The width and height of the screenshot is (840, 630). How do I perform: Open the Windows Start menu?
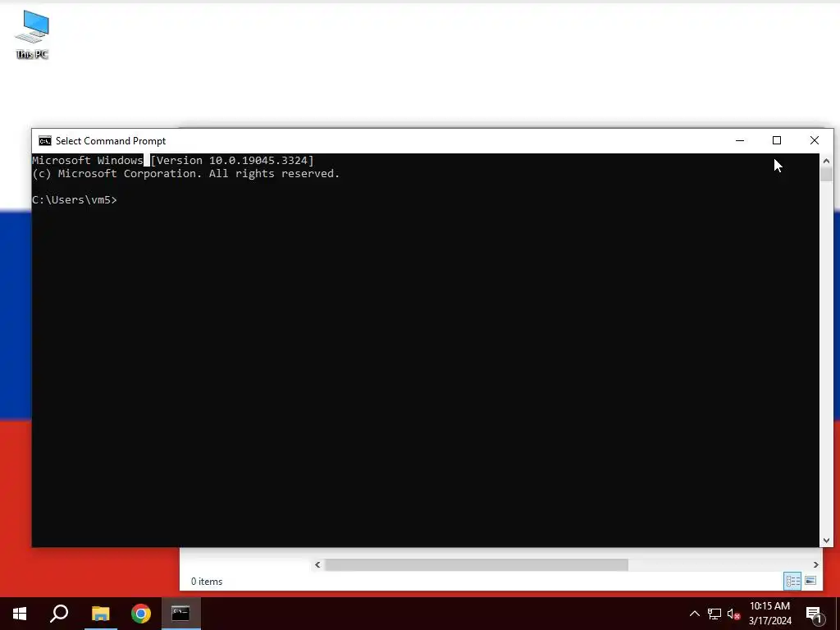tap(20, 614)
